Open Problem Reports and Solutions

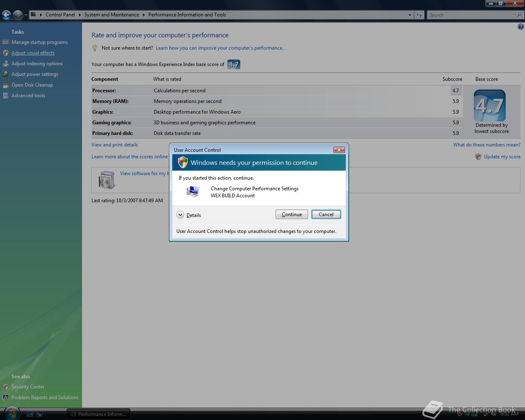[45, 397]
